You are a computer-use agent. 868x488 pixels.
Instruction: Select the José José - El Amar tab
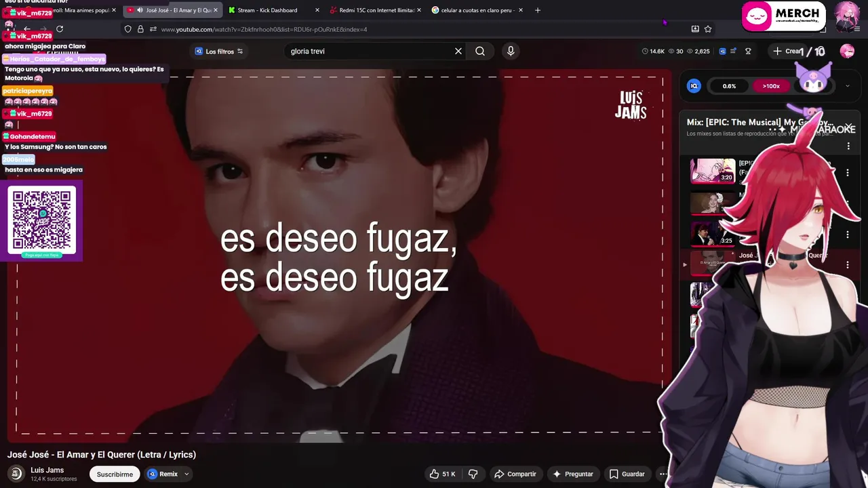(x=174, y=10)
